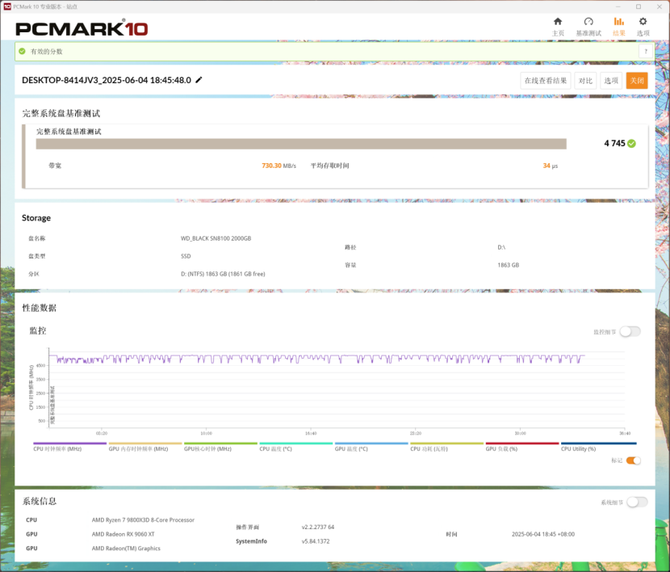Toggle the 标记 markers switch off
670x572 pixels.
633,461
